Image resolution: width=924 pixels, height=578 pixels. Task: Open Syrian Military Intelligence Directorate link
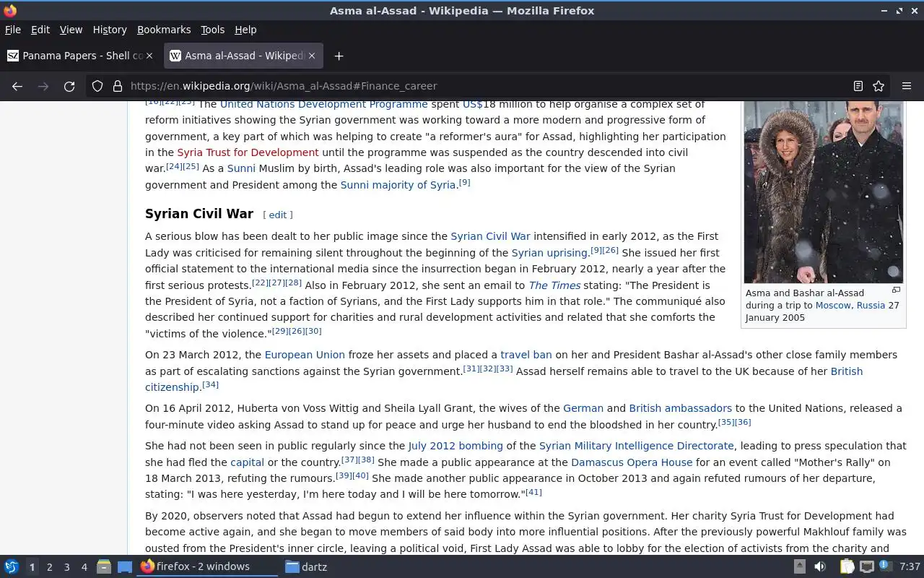pos(637,446)
